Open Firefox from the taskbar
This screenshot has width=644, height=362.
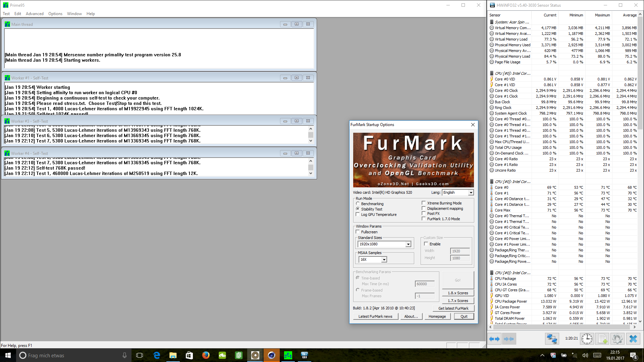206,355
